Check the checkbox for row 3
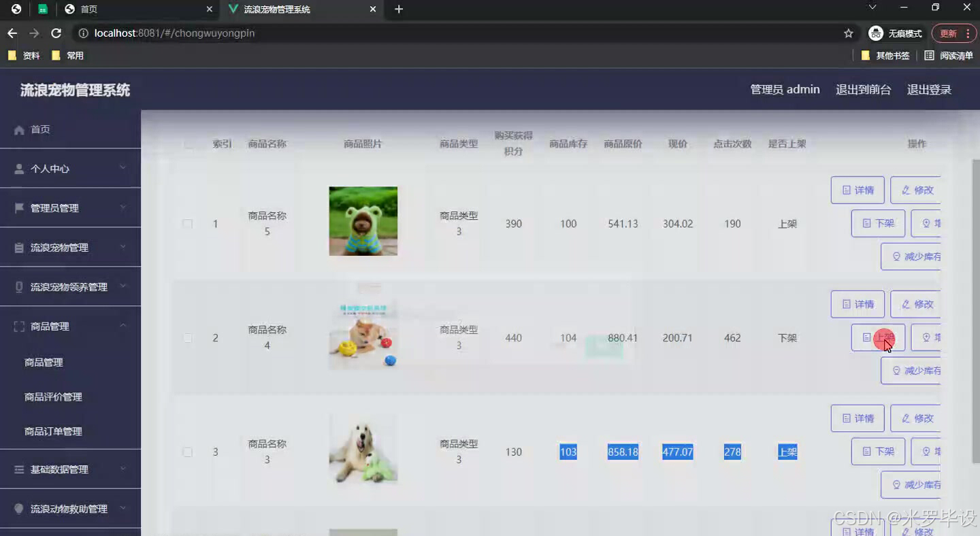Image resolution: width=980 pixels, height=536 pixels. click(x=188, y=452)
